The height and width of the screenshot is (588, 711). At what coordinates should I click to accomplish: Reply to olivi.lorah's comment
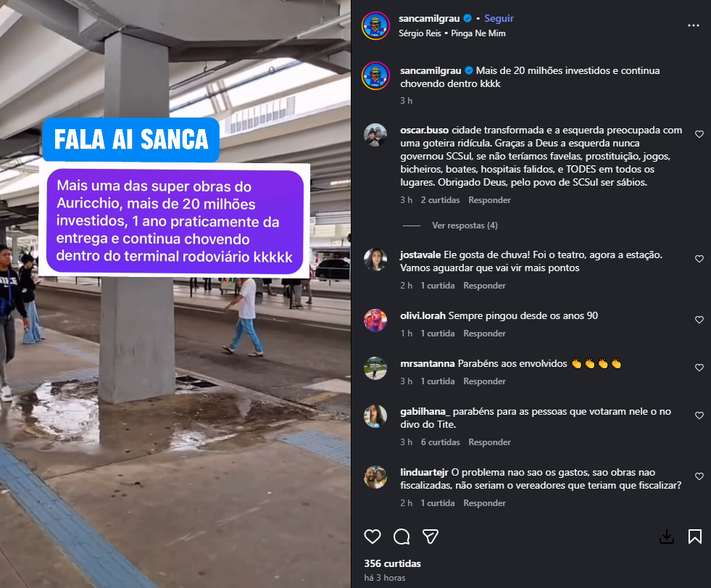[x=484, y=334]
